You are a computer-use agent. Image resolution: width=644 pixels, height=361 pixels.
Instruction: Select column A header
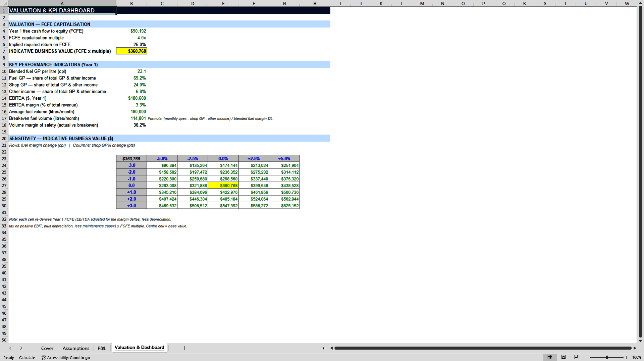click(62, 3)
